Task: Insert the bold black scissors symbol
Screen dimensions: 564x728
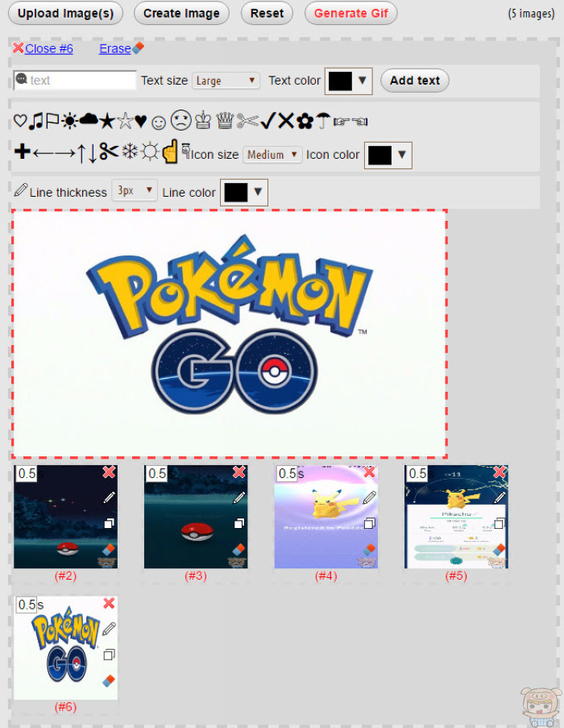Action: coord(109,152)
